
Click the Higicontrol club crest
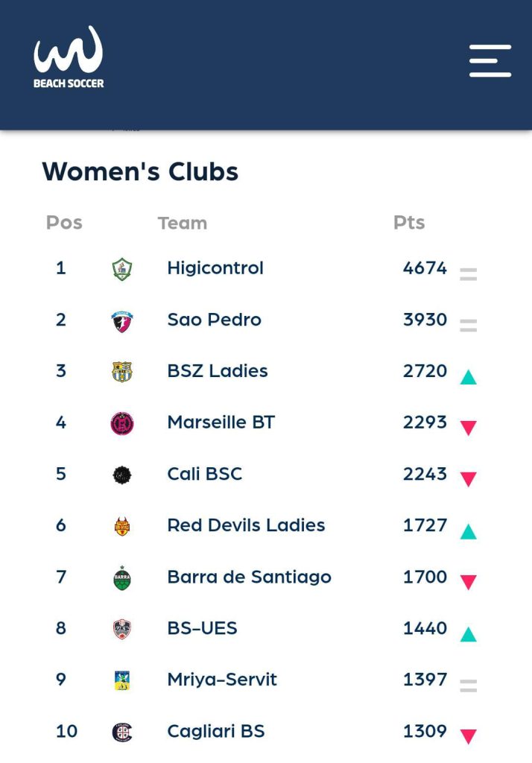click(x=121, y=269)
